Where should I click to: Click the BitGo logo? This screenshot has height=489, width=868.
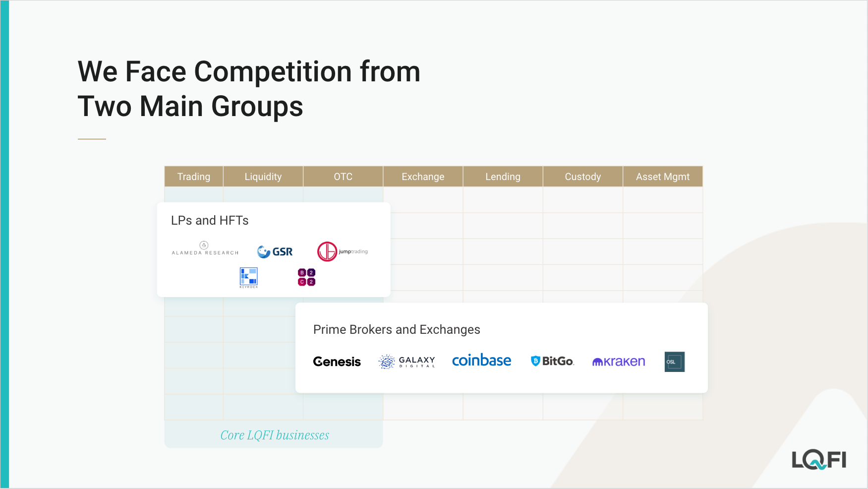552,361
